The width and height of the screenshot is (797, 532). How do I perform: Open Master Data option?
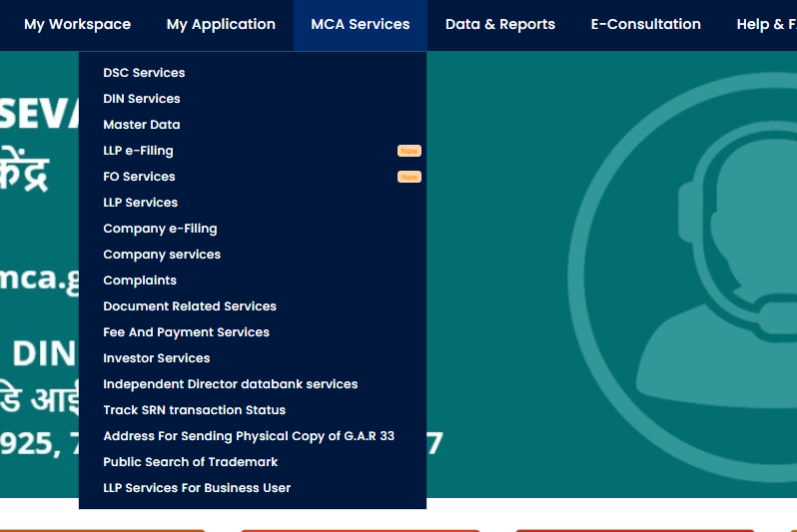point(142,125)
